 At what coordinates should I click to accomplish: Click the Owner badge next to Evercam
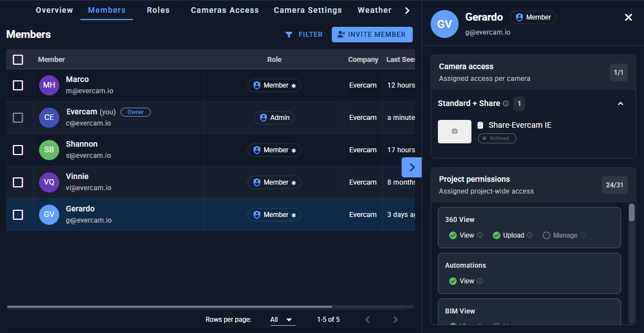[x=136, y=112]
